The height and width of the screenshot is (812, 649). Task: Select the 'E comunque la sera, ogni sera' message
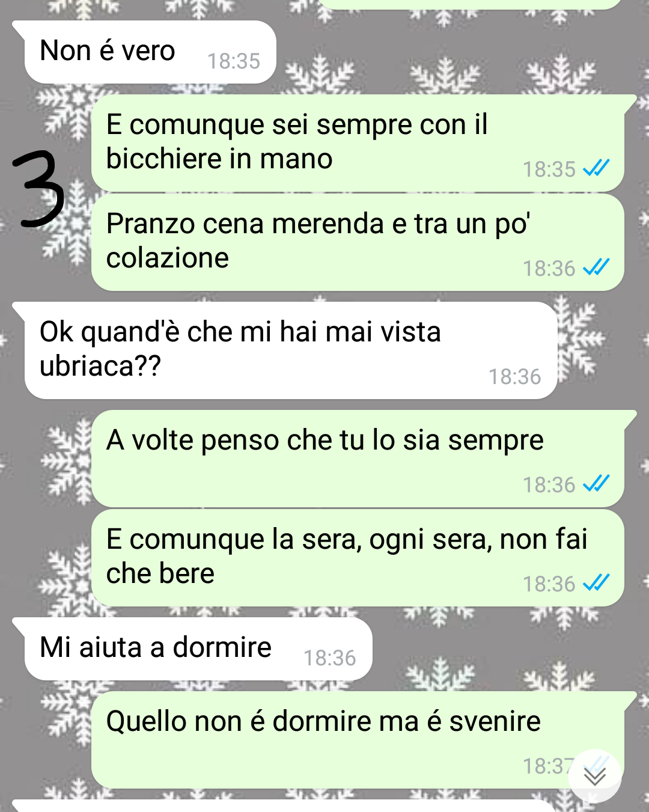click(x=358, y=558)
